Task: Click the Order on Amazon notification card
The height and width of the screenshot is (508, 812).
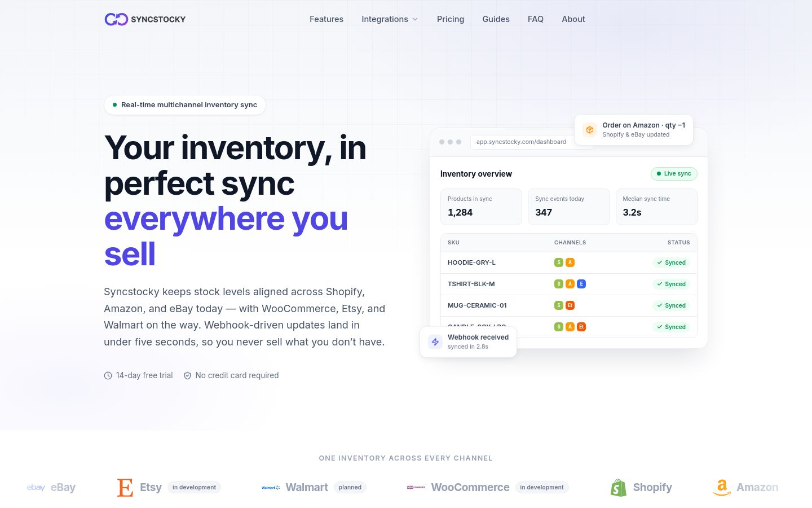Action: coord(634,130)
